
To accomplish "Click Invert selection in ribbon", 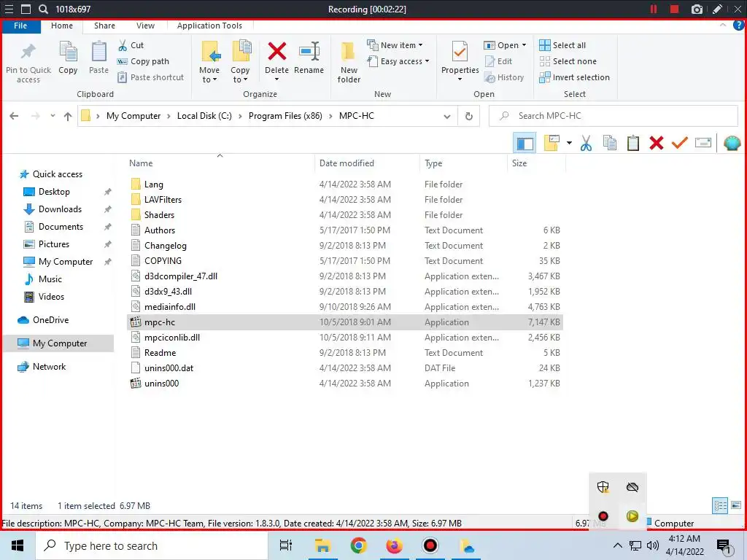I will click(574, 77).
